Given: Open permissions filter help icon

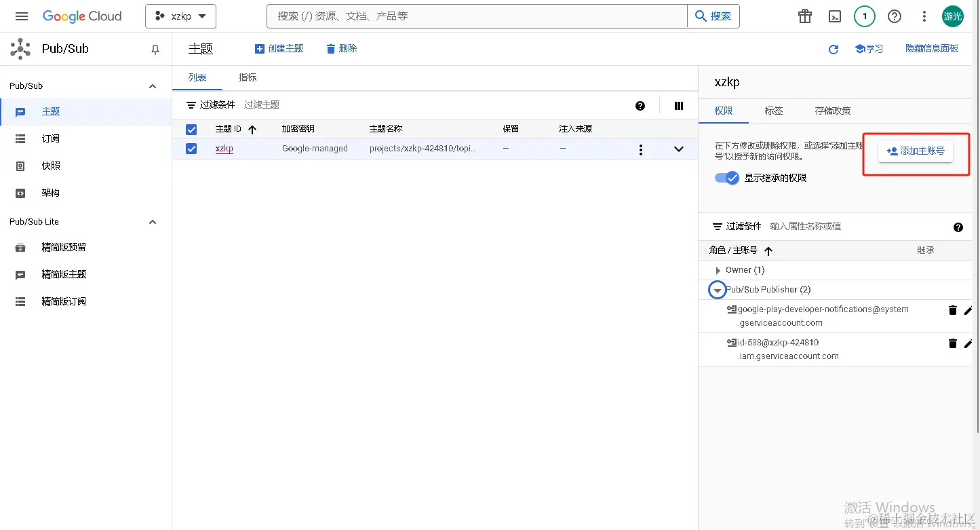Looking at the screenshot, I should 958,227.
